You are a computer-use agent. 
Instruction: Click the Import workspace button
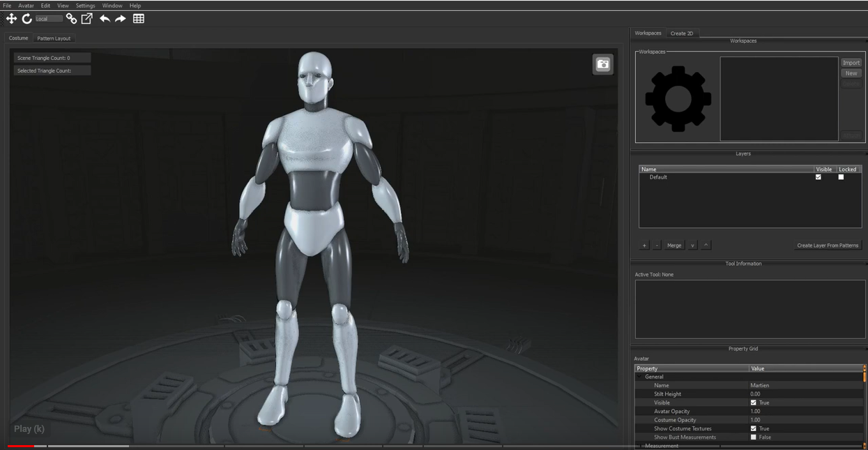851,63
